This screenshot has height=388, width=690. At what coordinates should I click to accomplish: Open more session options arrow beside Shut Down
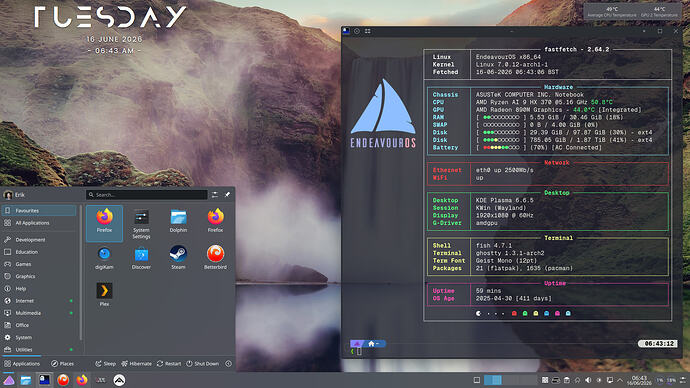point(228,364)
